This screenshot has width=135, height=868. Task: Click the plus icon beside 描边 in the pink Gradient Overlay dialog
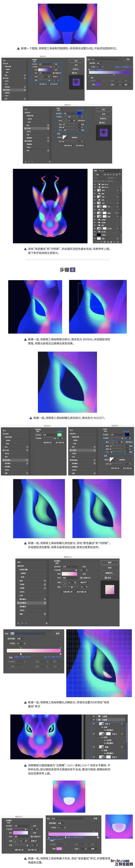point(45,581)
